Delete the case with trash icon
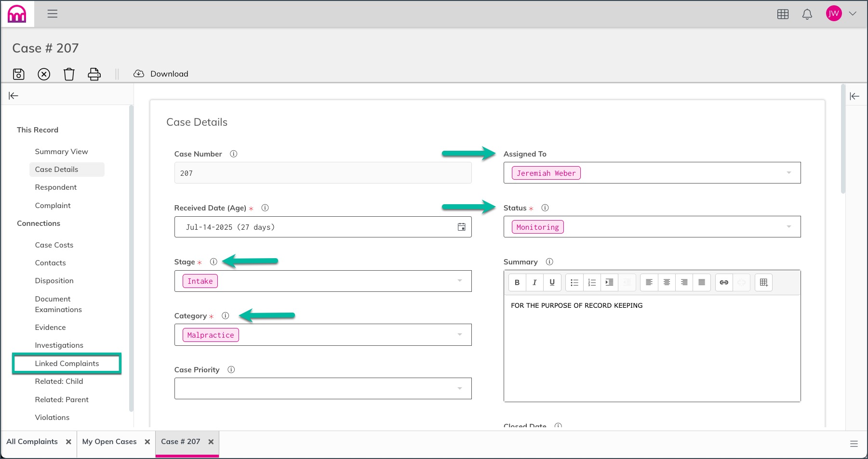This screenshot has width=868, height=459. [69, 74]
